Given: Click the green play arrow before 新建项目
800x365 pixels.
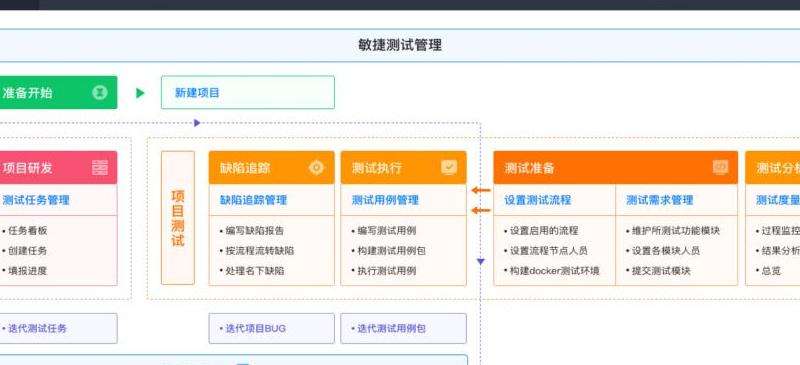Looking at the screenshot, I should point(140,93).
